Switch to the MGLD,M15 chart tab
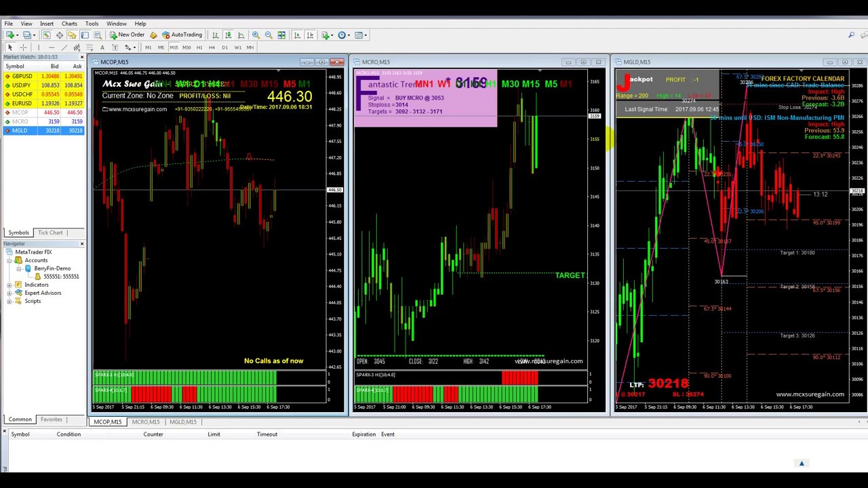The image size is (868, 488). [182, 422]
